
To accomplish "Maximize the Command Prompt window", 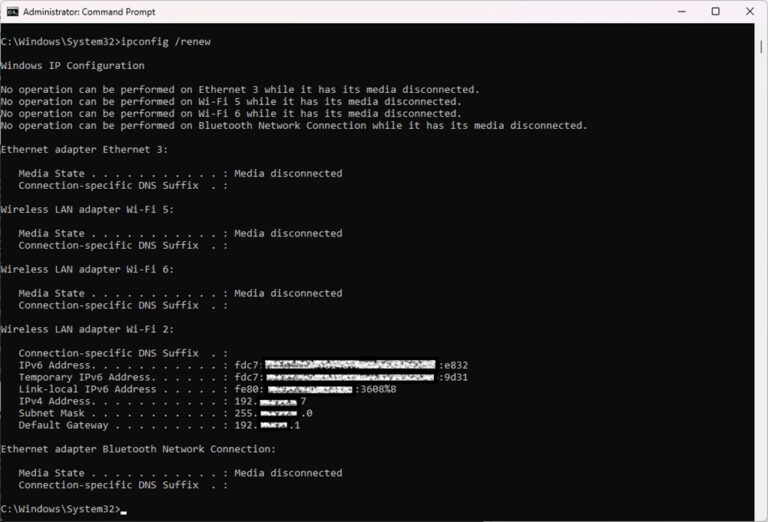I will point(715,12).
